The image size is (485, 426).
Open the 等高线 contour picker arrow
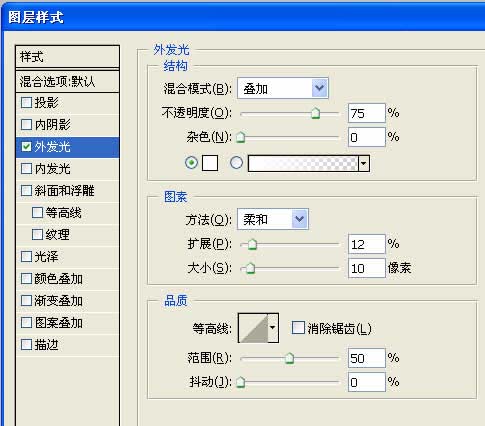[273, 328]
